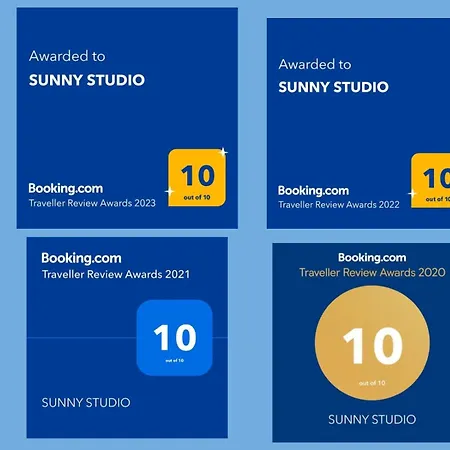
Task: Click 'SUNNY STUDIO' heading on the 2023 award
Action: [x=87, y=80]
